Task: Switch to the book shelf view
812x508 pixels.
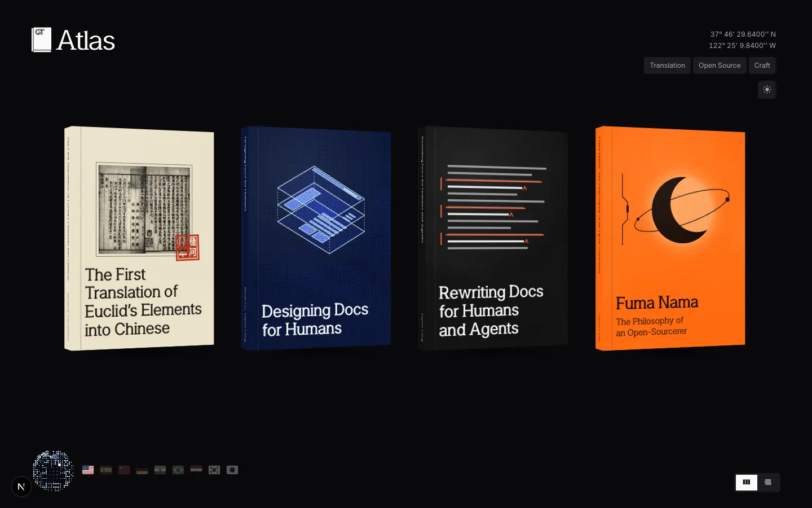Action: pos(747,482)
